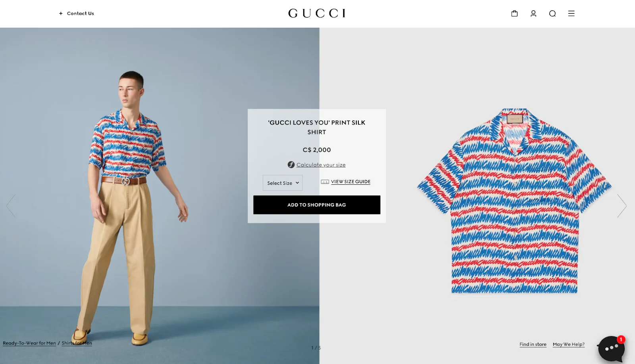
Task: Go to Ready-To-Wear for Men breadcrumb
Action: 29,343
